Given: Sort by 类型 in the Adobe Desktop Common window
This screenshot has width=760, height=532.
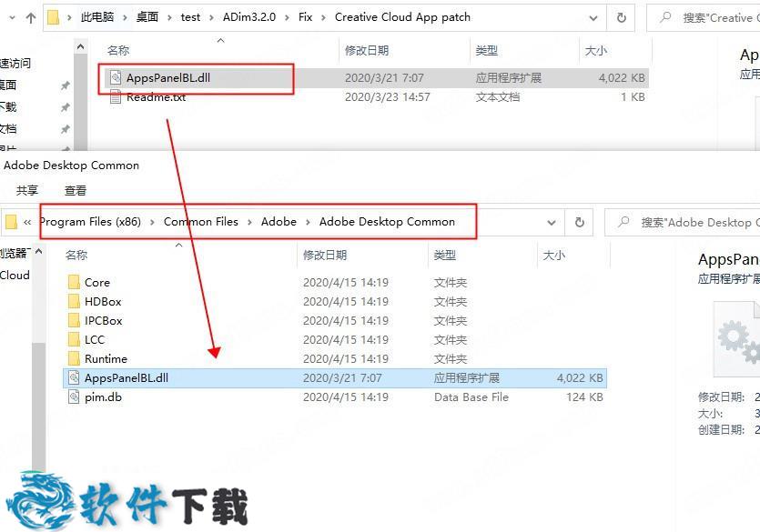Looking at the screenshot, I should pos(444,256).
